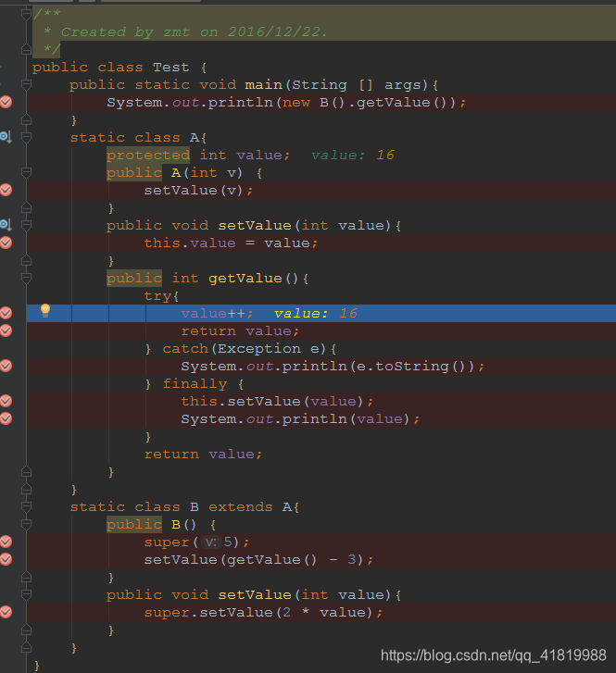Open the intention lightbulb on the value++ line
Image resolution: width=616 pixels, height=673 pixels.
tap(45, 310)
